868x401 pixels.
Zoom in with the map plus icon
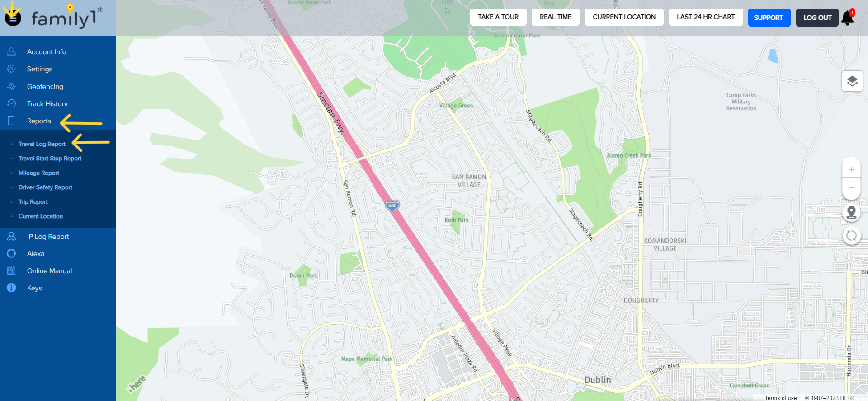point(851,169)
